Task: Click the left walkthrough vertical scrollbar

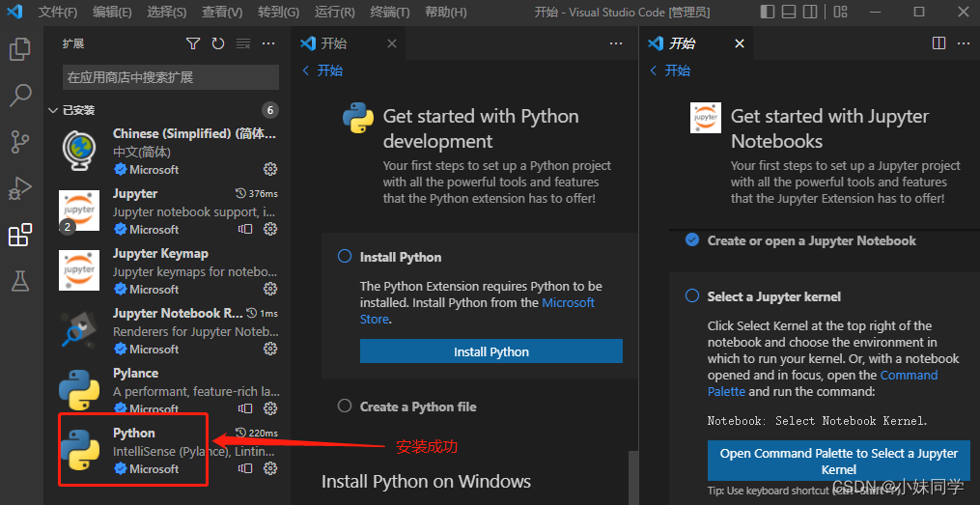Action: tap(634, 476)
